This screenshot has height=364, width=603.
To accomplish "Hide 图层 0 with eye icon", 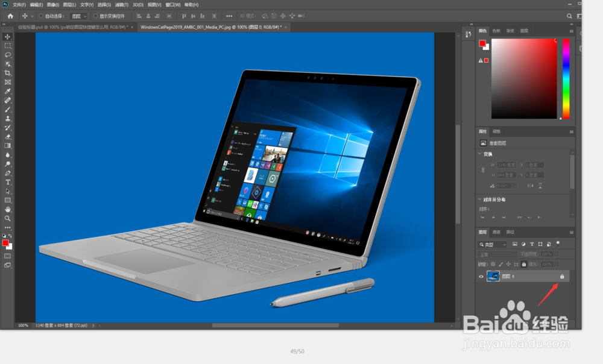I will point(481,277).
